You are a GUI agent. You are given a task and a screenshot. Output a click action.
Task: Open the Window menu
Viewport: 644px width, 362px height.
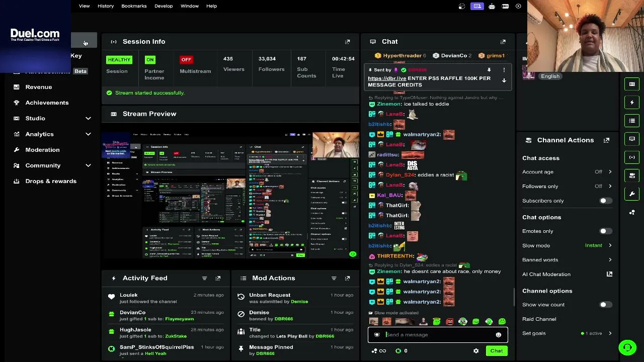point(190,6)
